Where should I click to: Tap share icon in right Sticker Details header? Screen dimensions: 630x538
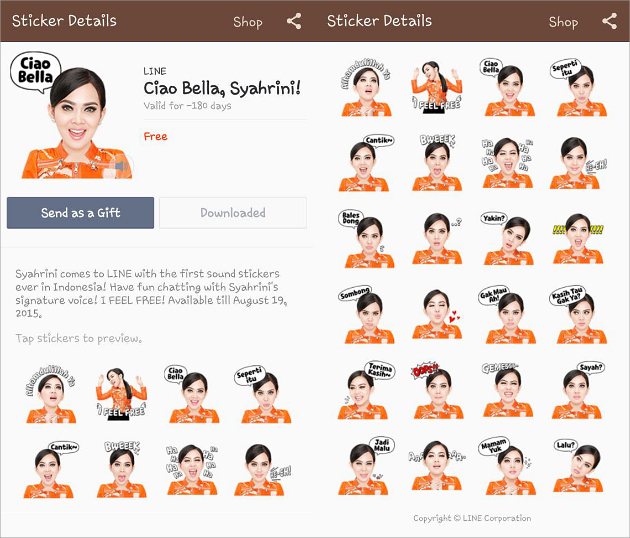610,21
